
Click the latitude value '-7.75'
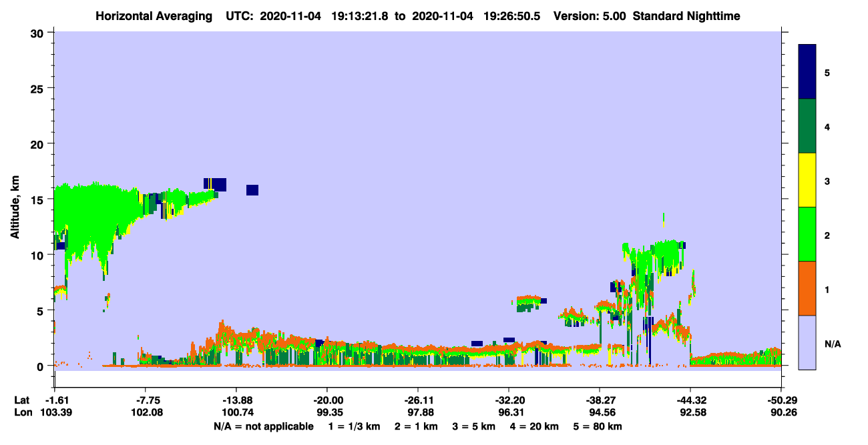click(145, 400)
